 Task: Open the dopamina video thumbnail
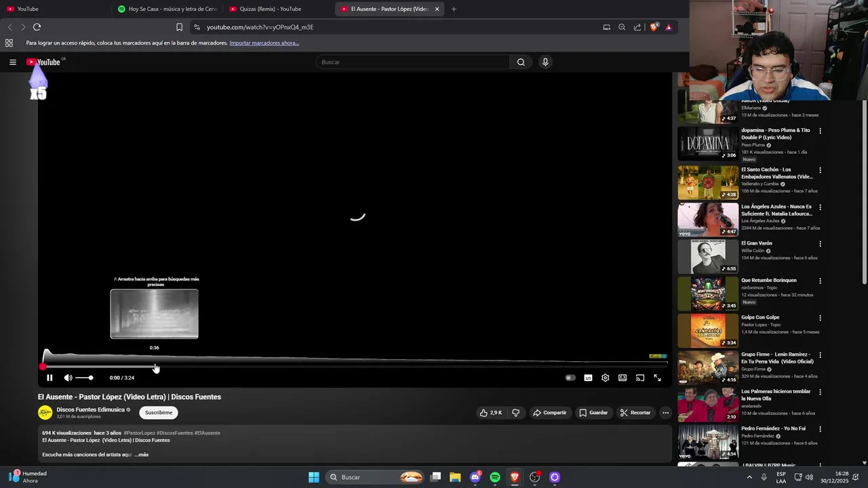coord(708,143)
